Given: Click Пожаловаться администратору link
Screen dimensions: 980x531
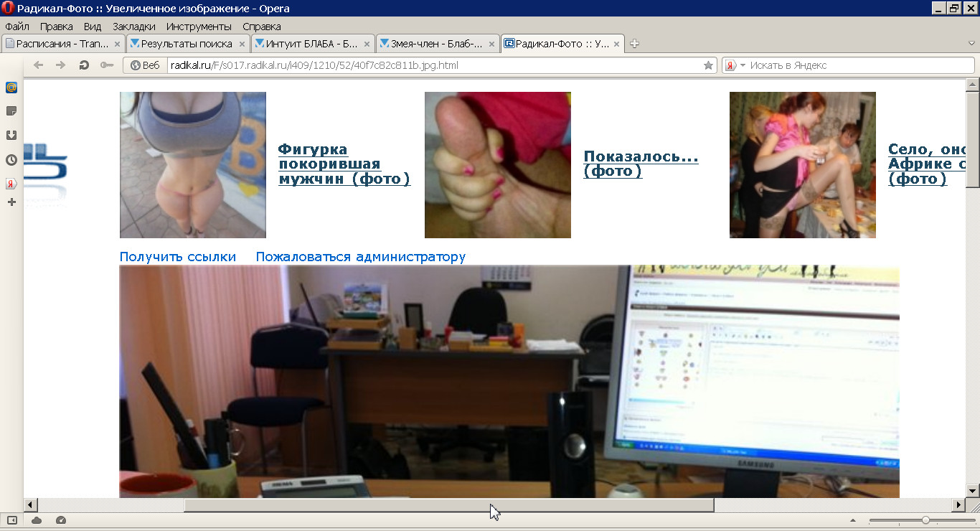Looking at the screenshot, I should 360,257.
